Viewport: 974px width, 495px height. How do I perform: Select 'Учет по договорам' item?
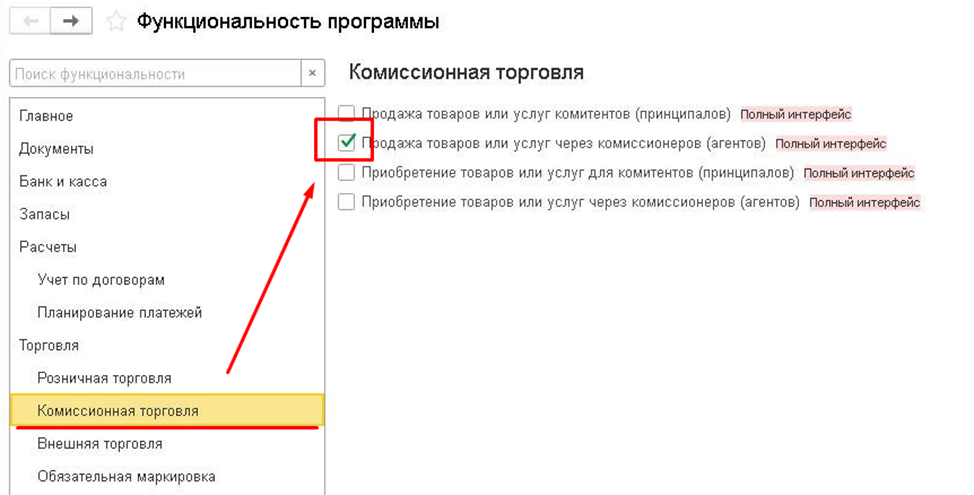point(167,280)
